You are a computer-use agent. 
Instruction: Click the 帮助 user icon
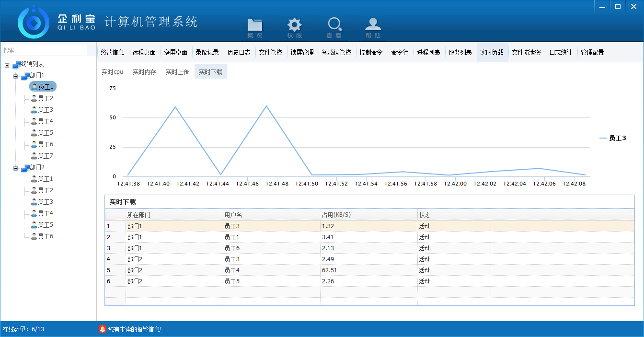pyautogui.click(x=373, y=26)
